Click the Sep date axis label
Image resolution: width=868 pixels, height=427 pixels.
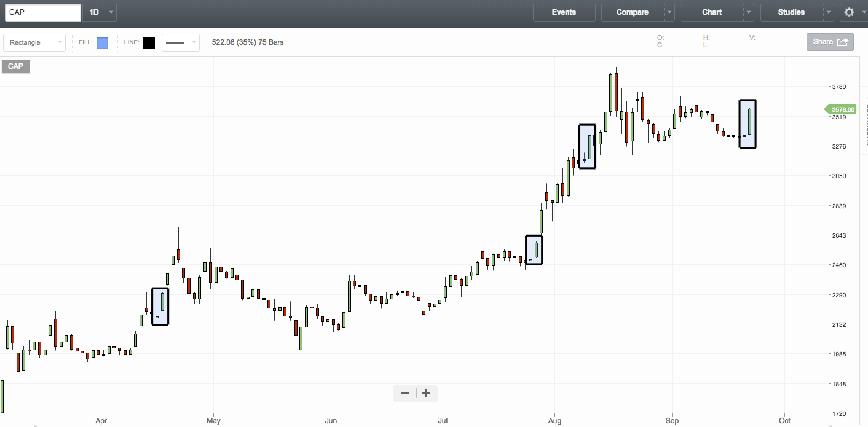tap(672, 421)
